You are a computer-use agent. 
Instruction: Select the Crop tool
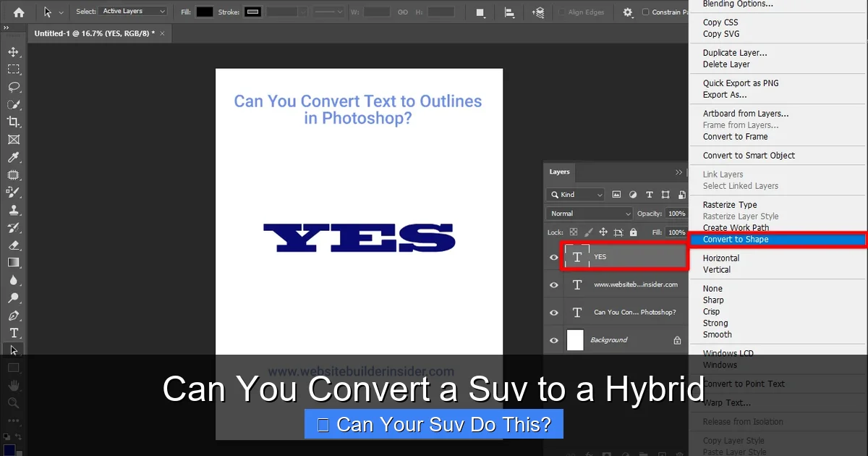(x=13, y=123)
